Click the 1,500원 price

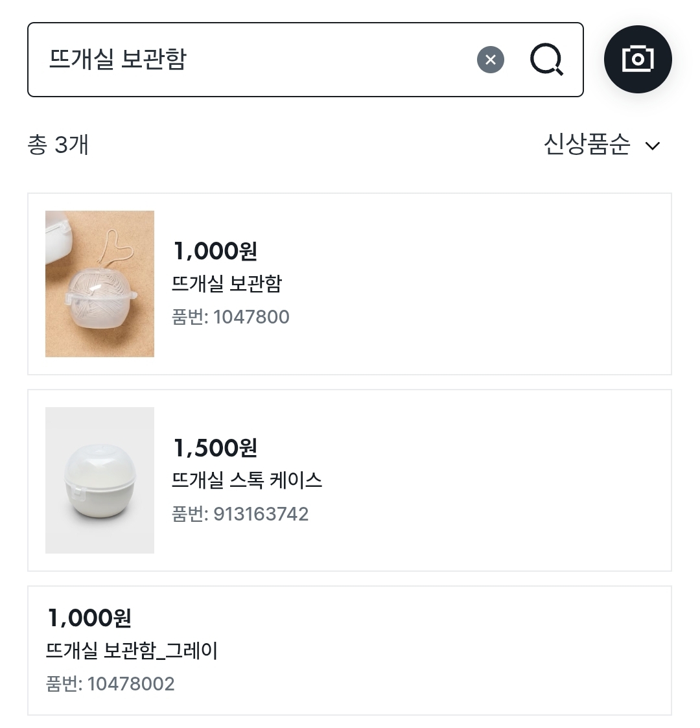215,447
